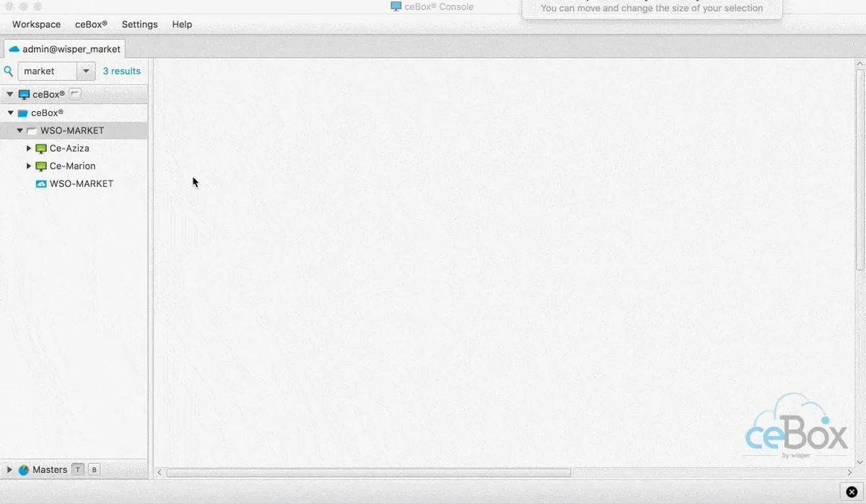Expand the Ce-Marion node
This screenshot has width=866, height=504.
click(29, 166)
